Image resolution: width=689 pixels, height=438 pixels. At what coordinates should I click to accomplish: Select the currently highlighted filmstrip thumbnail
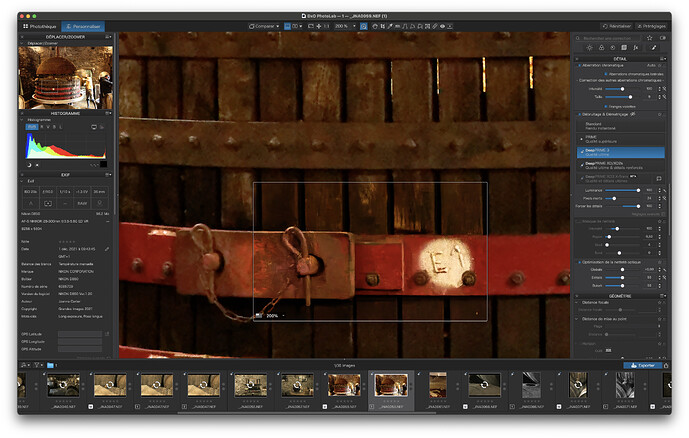[389, 386]
